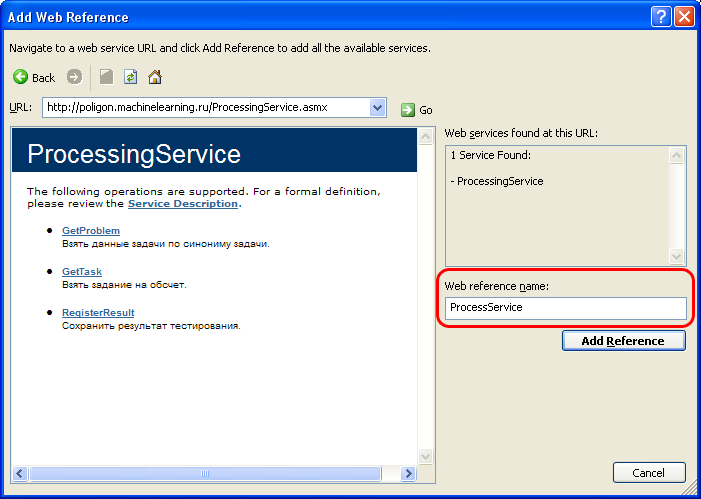
Task: Click into the Web reference name field
Action: [566, 308]
